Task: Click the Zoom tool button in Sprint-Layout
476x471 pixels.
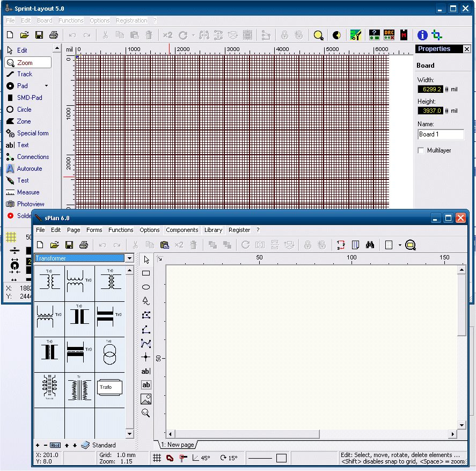Action: point(28,63)
